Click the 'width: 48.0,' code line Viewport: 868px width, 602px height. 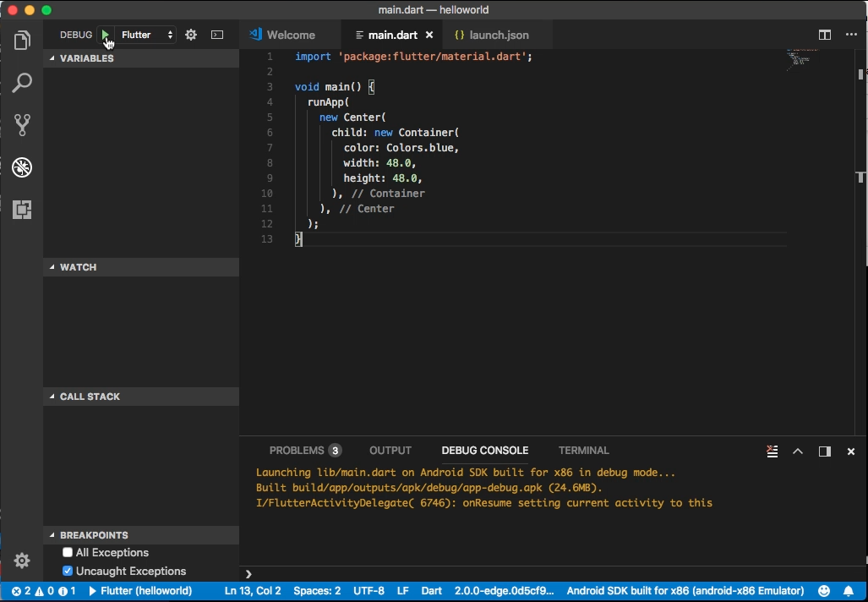(x=379, y=163)
